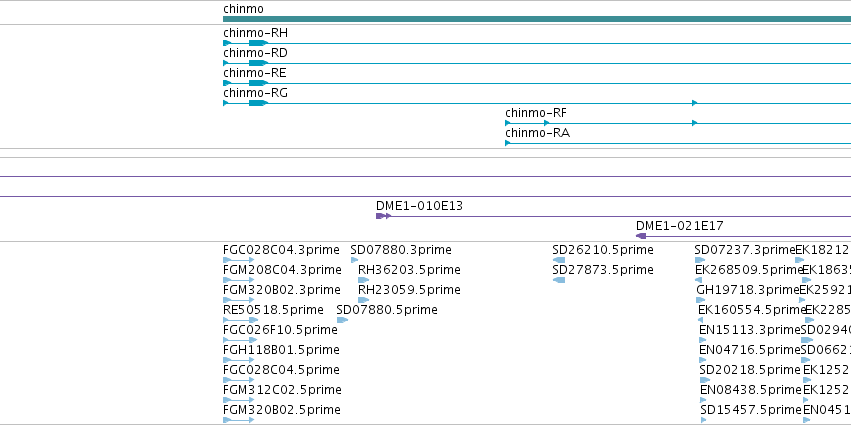The image size is (851, 425).
Task: Select the chinmo-RE exon block
Action: (258, 83)
